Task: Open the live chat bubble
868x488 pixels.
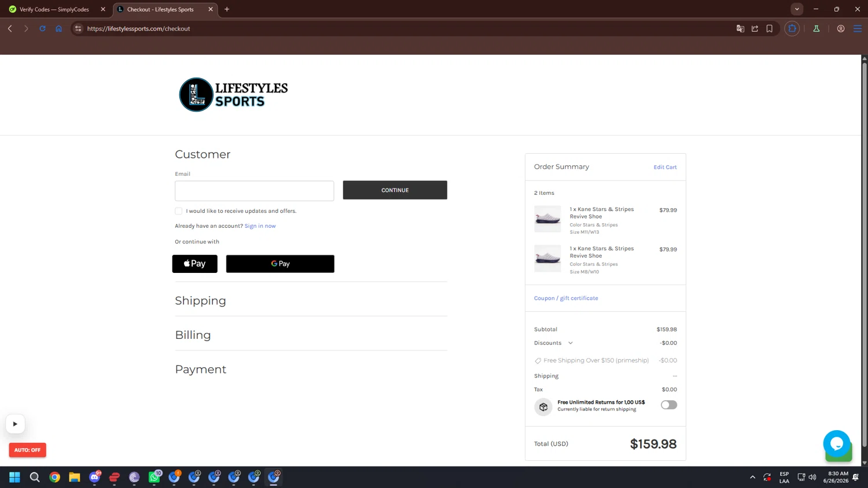Action: click(x=837, y=443)
